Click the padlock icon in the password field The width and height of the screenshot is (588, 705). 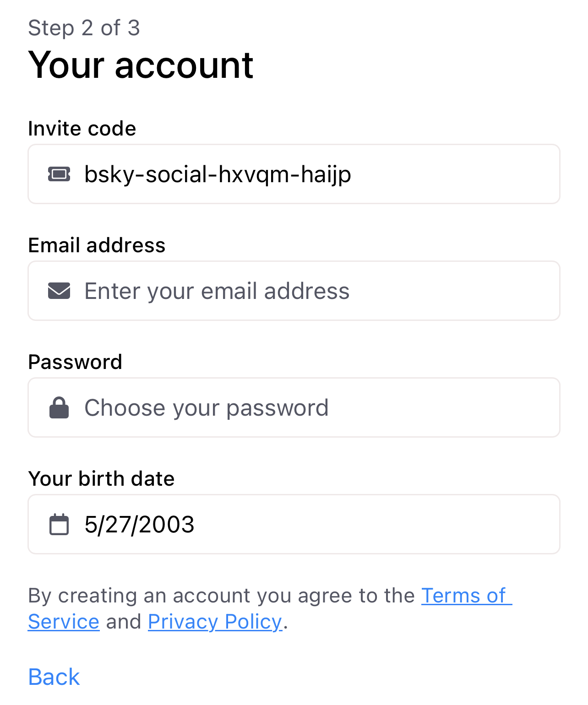pyautogui.click(x=59, y=407)
